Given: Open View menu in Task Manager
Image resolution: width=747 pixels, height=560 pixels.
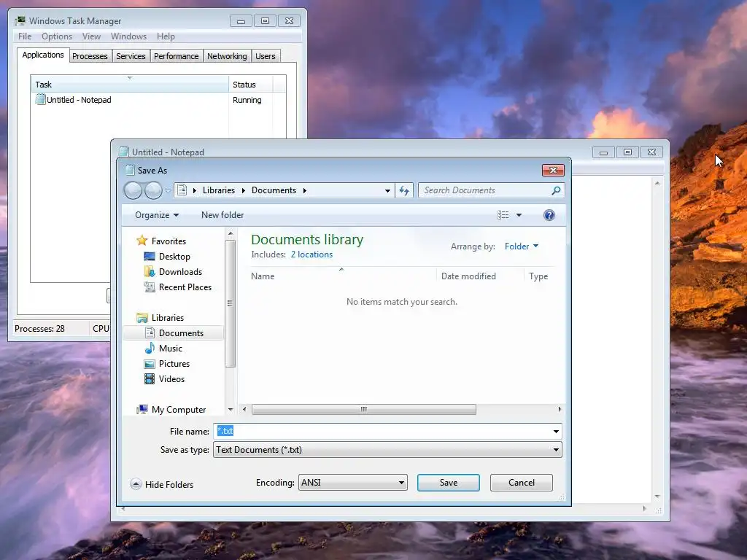Looking at the screenshot, I should (91, 36).
